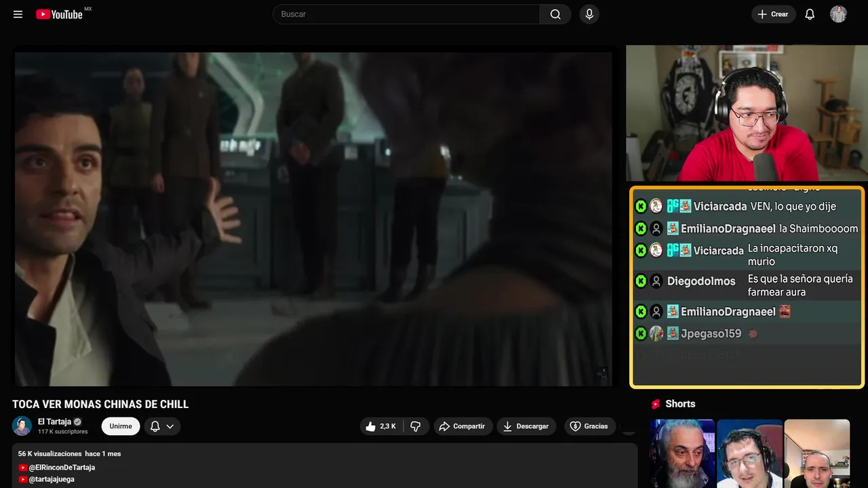The image size is (868, 488).
Task: Open the Crear menu
Action: coord(773,14)
